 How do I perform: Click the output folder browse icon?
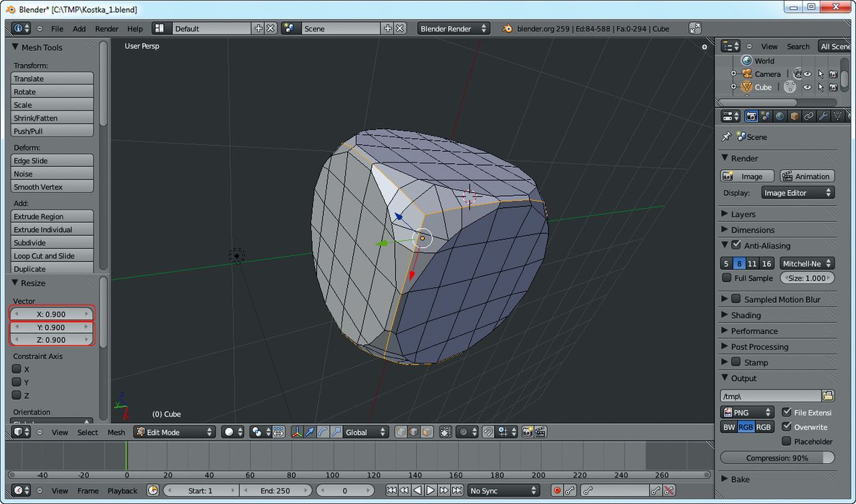coord(828,396)
